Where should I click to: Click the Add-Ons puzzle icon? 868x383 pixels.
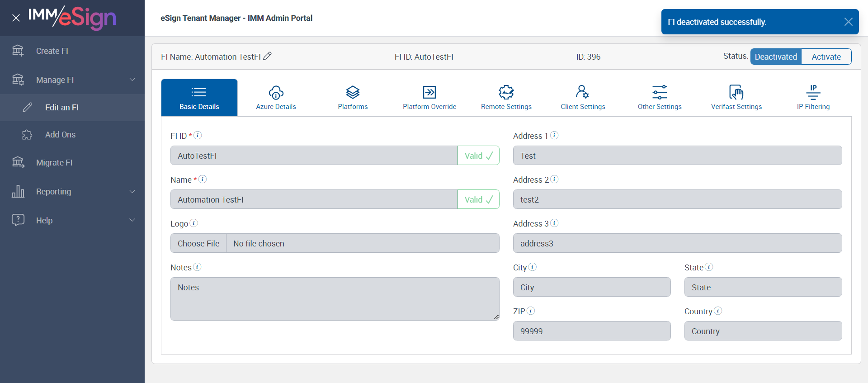(28, 135)
